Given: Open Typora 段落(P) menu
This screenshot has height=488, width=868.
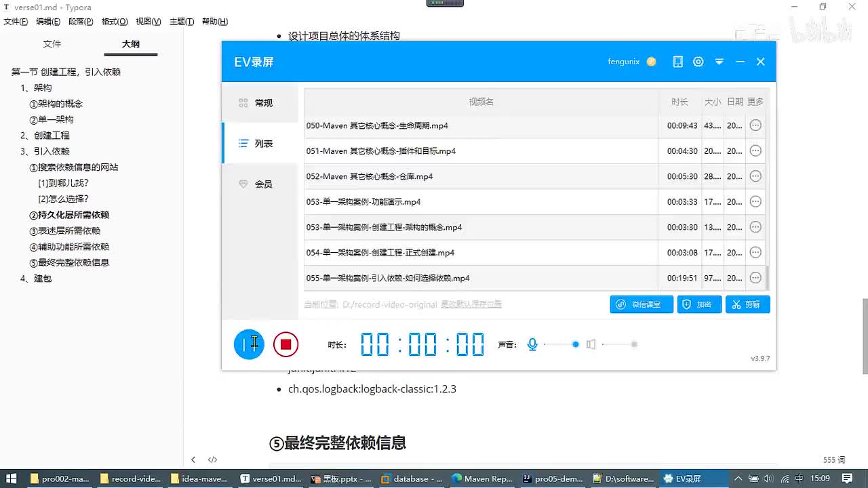Looking at the screenshot, I should [81, 22].
